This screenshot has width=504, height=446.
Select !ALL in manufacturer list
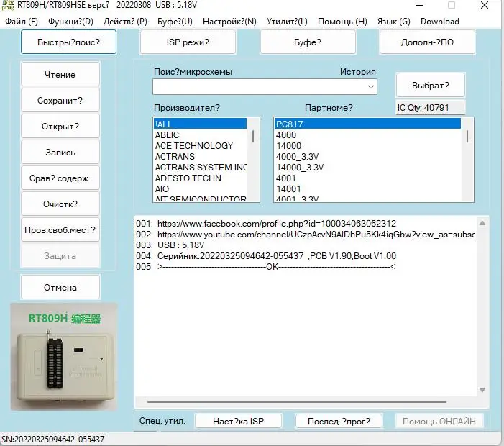click(x=200, y=124)
